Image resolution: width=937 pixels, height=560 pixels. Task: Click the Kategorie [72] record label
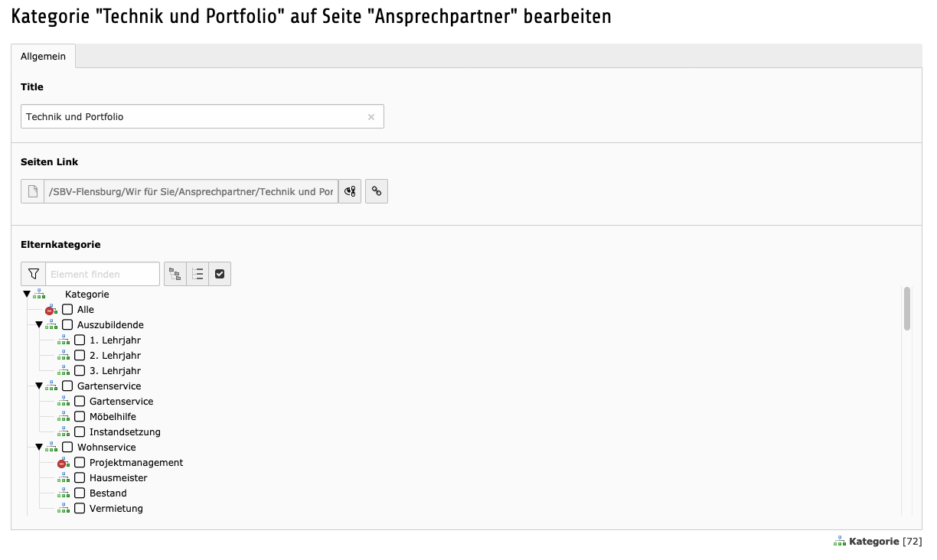pos(873,542)
